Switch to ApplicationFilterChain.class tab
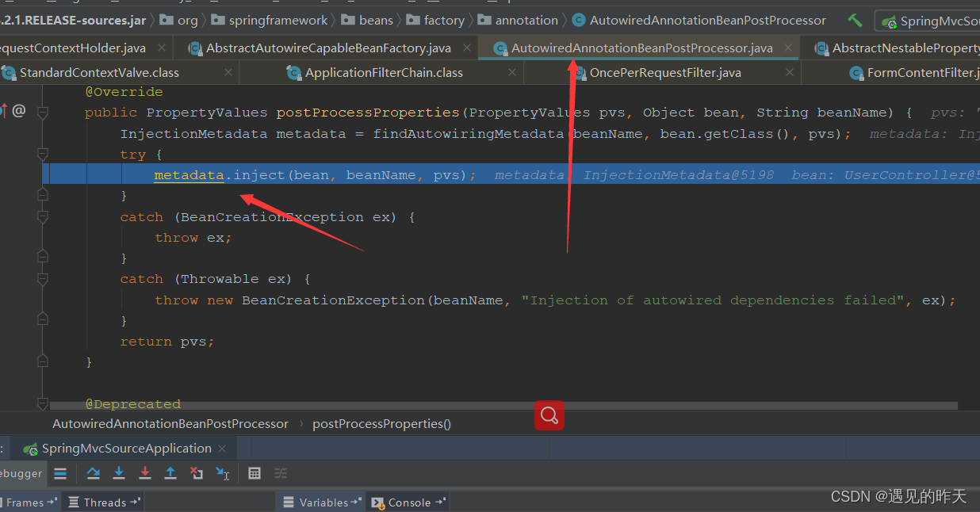Image resolution: width=980 pixels, height=512 pixels. (384, 72)
